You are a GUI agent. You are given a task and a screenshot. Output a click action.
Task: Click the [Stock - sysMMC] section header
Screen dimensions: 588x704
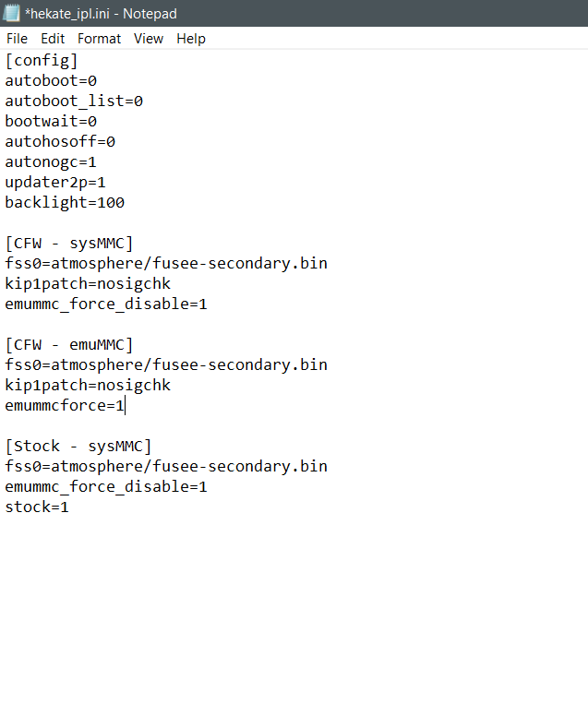[x=78, y=447]
